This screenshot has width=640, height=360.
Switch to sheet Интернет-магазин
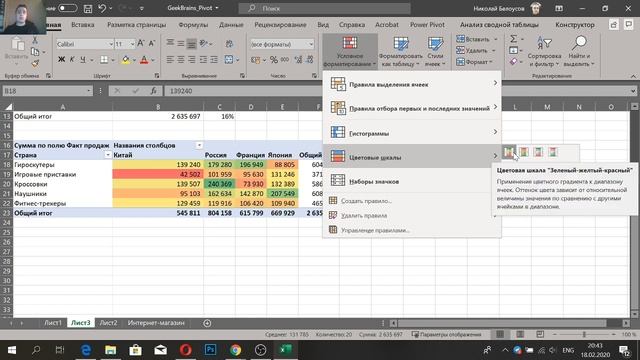pyautogui.click(x=156, y=323)
